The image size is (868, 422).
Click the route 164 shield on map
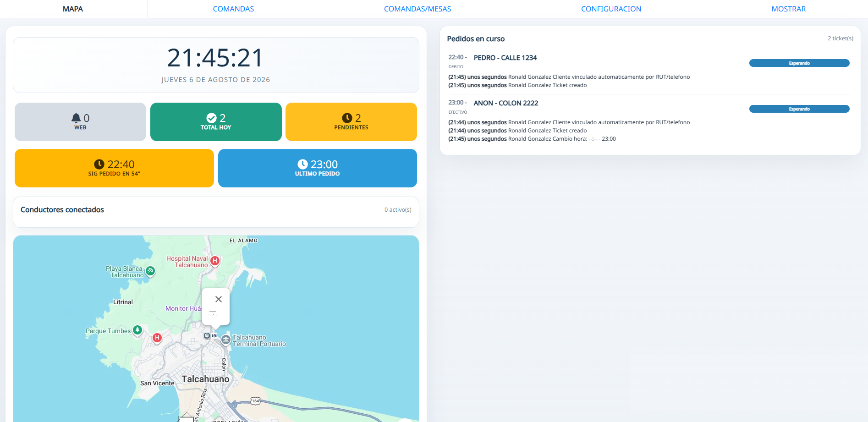(255, 401)
